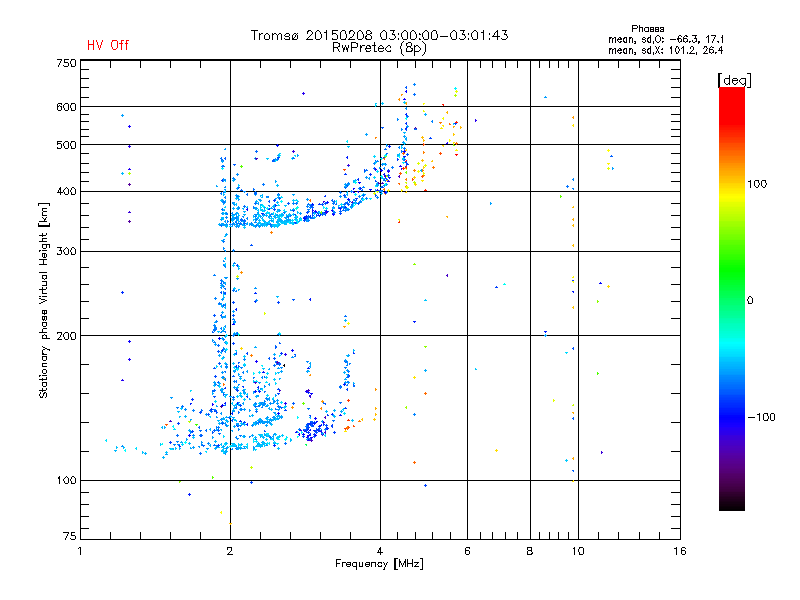
Task: Click the red 'HV Off' label
Action: coord(108,45)
